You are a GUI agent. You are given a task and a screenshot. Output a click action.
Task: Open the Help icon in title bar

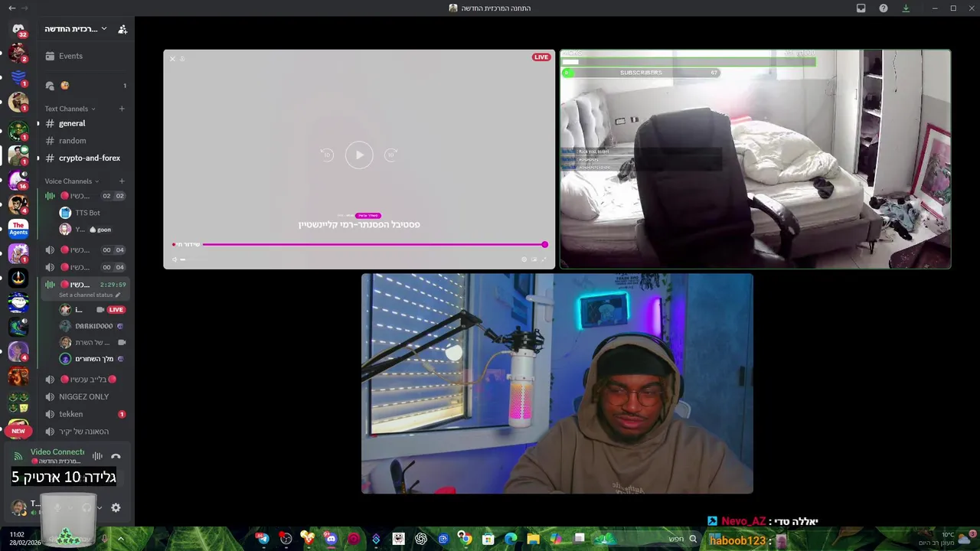coord(884,8)
